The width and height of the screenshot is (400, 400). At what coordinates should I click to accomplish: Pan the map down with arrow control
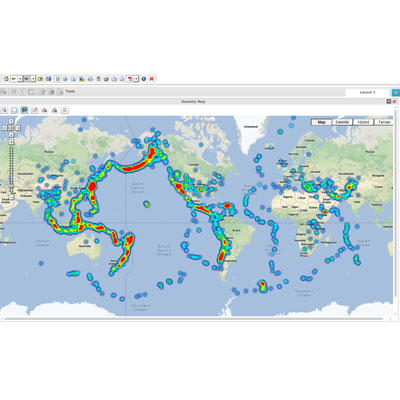[11, 135]
